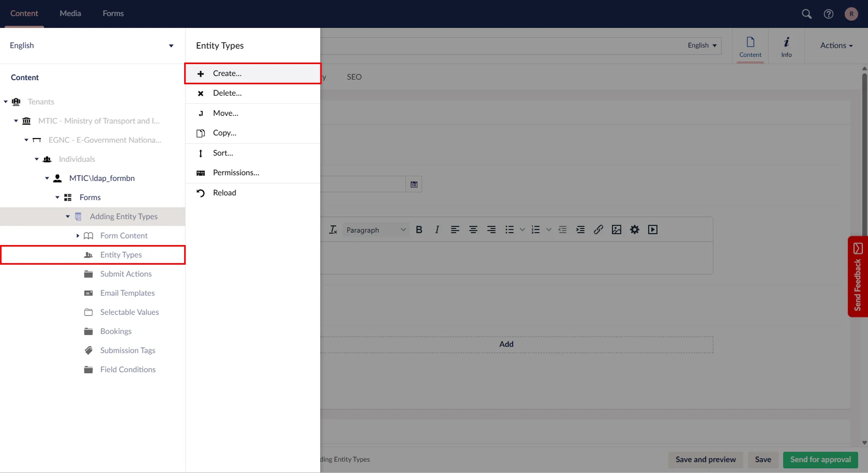Open the Actions dropdown menu
This screenshot has height=473, width=868.
836,45
